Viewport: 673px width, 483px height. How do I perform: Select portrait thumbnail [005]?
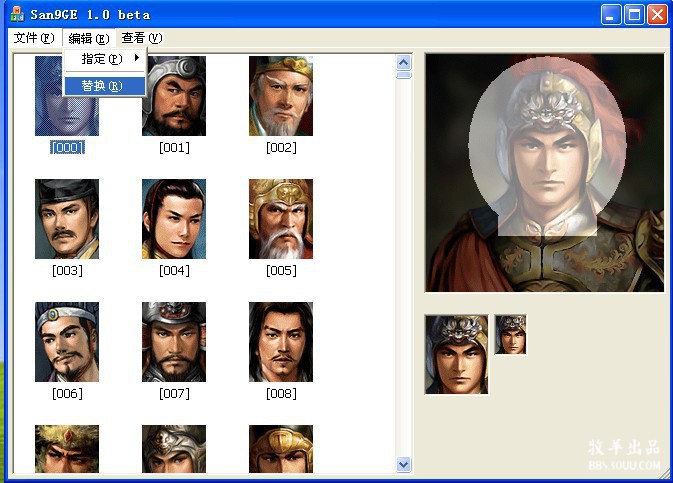[x=281, y=219]
